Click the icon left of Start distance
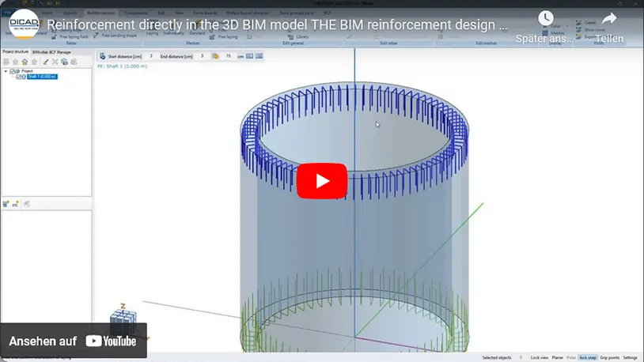The height and width of the screenshot is (362, 644). 102,56
